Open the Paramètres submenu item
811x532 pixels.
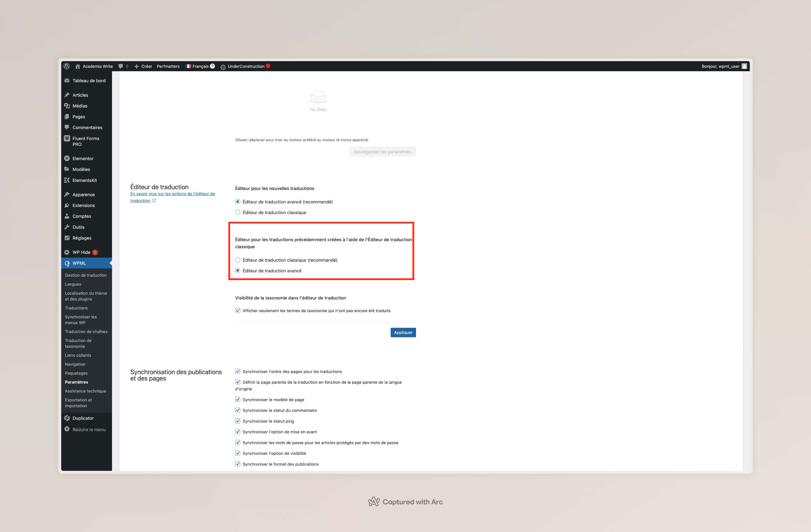(x=77, y=382)
